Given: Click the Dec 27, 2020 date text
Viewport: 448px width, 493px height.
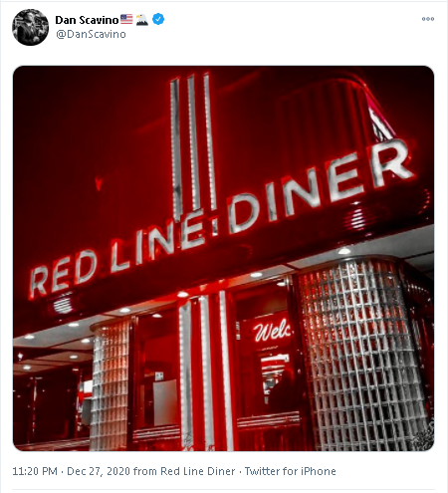Looking at the screenshot, I should coord(99,471).
